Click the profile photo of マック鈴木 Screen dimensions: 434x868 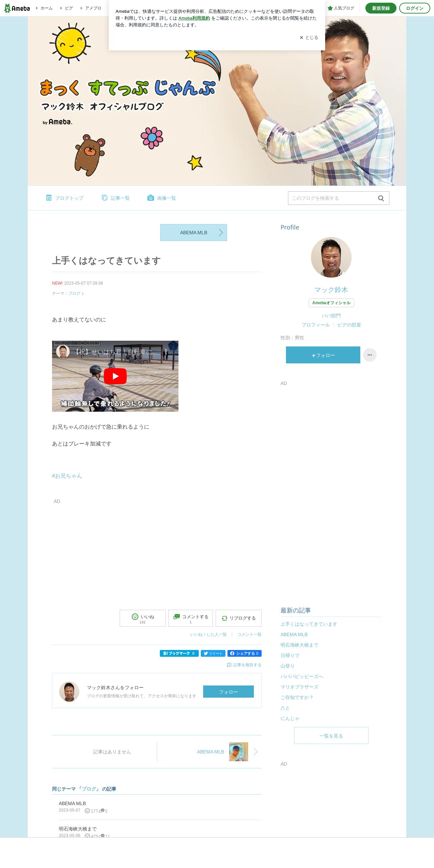tap(331, 257)
